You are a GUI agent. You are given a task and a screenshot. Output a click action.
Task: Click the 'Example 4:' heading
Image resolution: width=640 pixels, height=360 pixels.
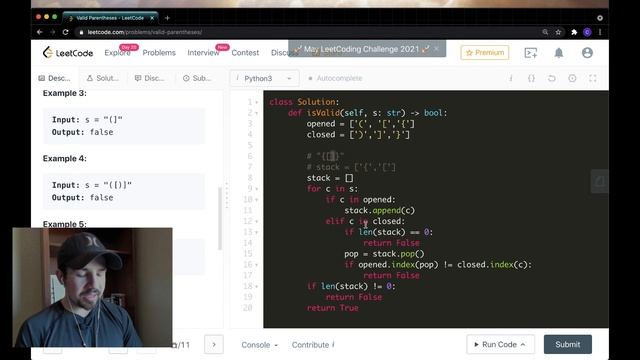click(64, 158)
